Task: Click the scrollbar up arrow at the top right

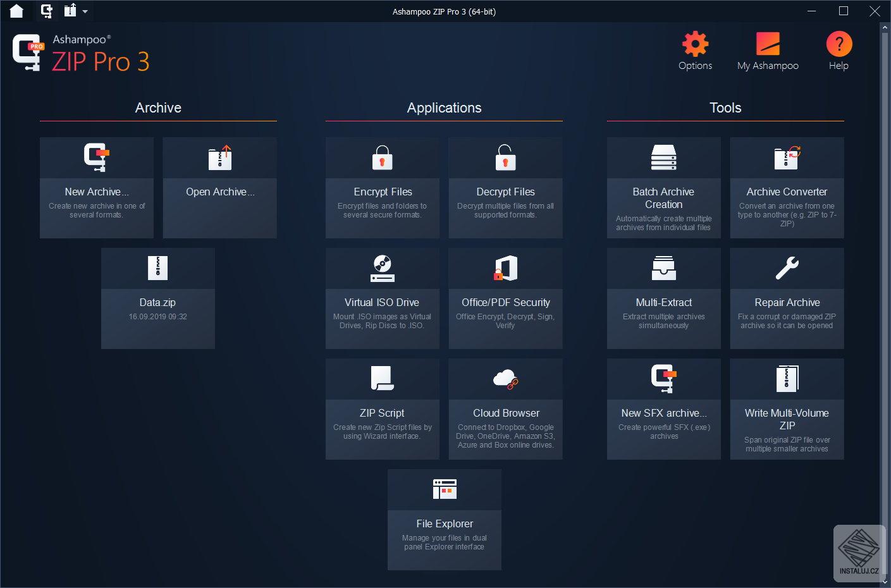Action: pyautogui.click(x=885, y=28)
